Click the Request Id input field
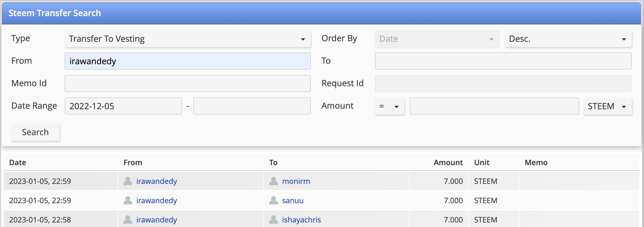Image resolution: width=644 pixels, height=227 pixels. 503,84
